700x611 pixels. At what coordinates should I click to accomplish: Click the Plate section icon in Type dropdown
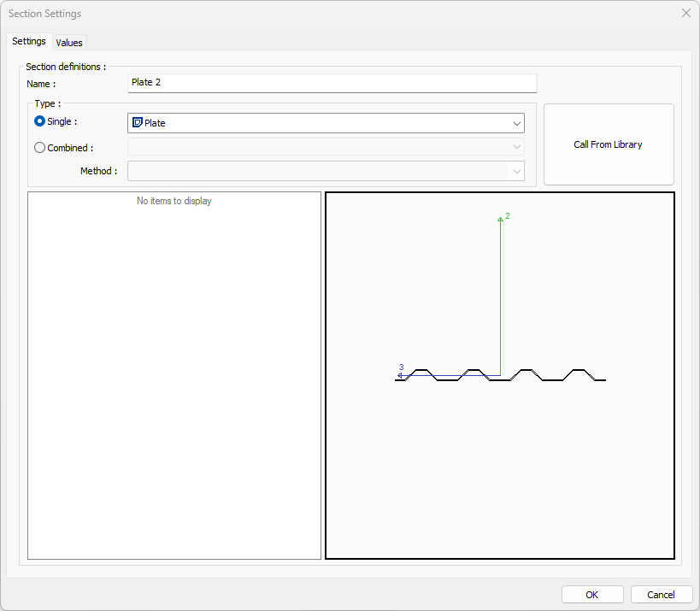point(137,123)
